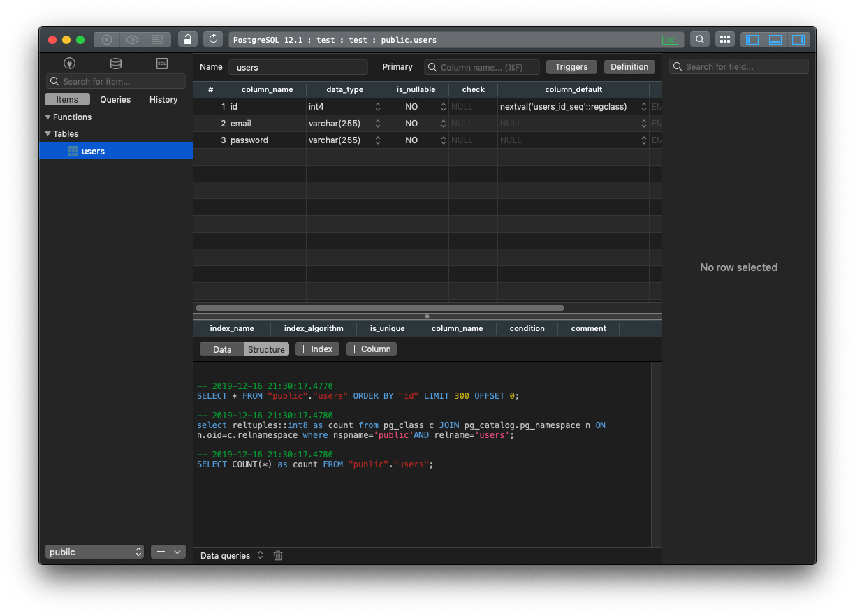Open data_type dropdown for email column
855x616 pixels.
(x=378, y=124)
